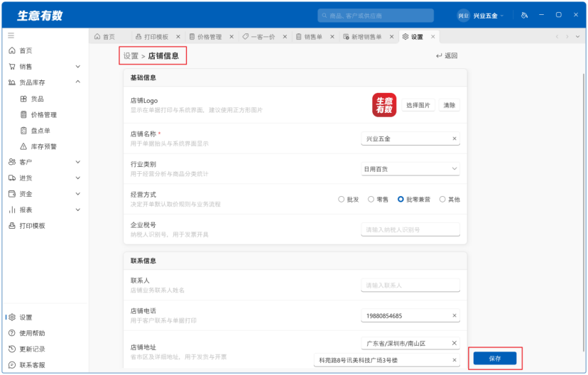Close the 新增销售单 tab

[391, 37]
